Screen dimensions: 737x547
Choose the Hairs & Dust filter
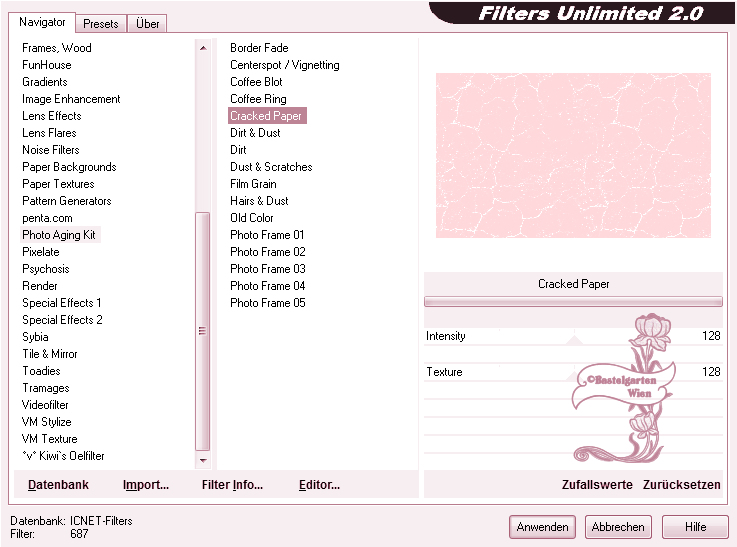(x=259, y=201)
